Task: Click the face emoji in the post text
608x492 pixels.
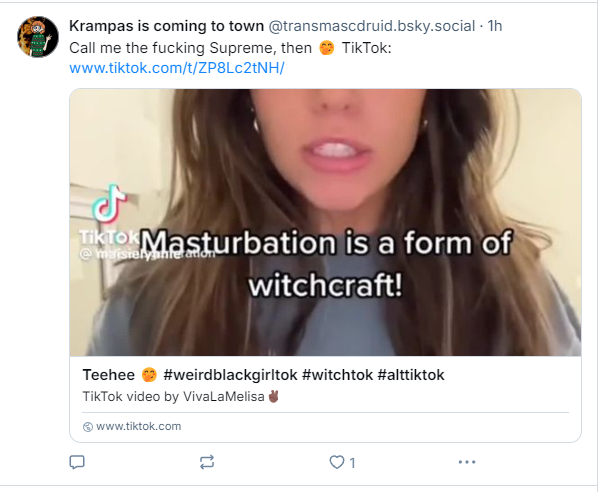Action: pyautogui.click(x=326, y=48)
